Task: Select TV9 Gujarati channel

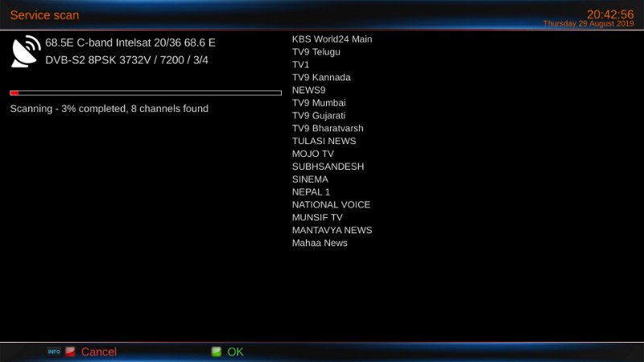Action: pyautogui.click(x=319, y=115)
